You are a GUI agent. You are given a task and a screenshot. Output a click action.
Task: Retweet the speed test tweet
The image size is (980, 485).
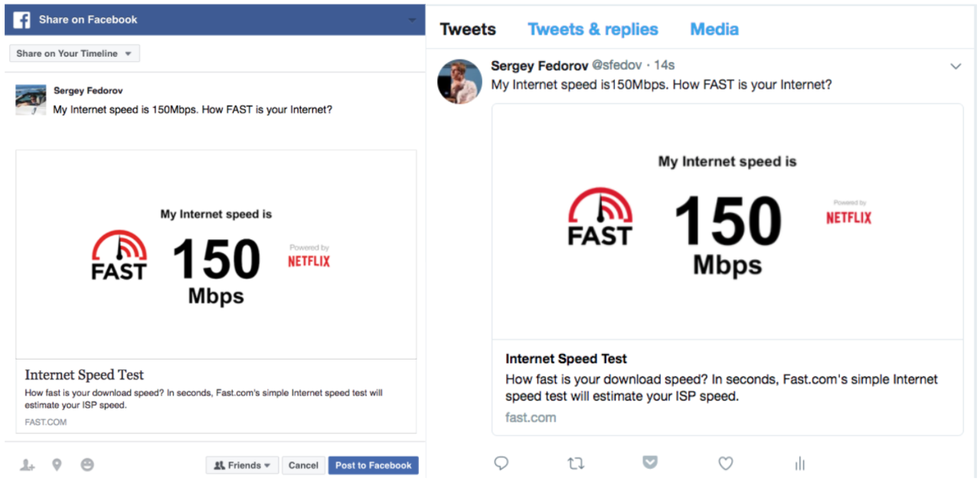(576, 464)
